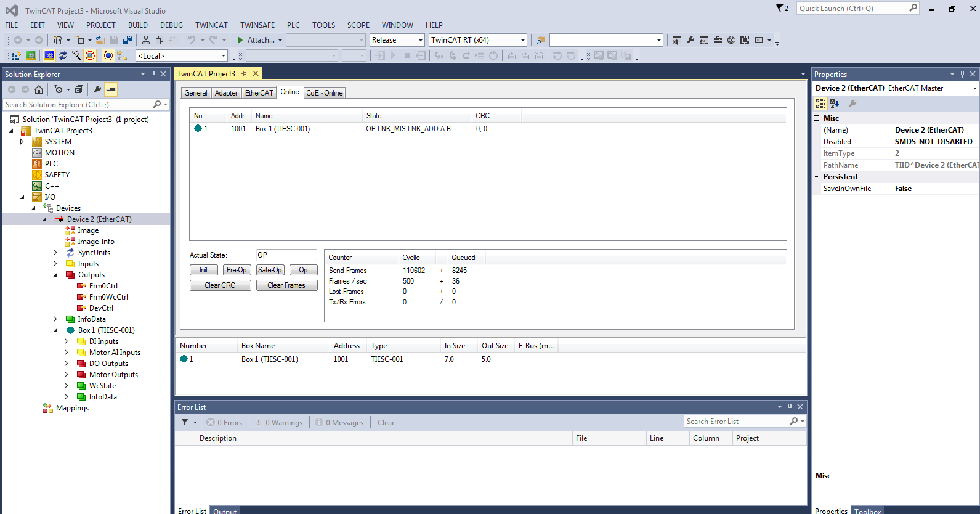Click the Error List filter funnel icon
The width and height of the screenshot is (980, 514).
tap(185, 423)
